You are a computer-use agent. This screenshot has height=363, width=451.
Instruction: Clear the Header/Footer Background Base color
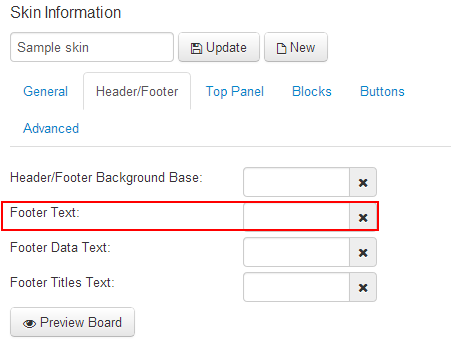(x=363, y=182)
